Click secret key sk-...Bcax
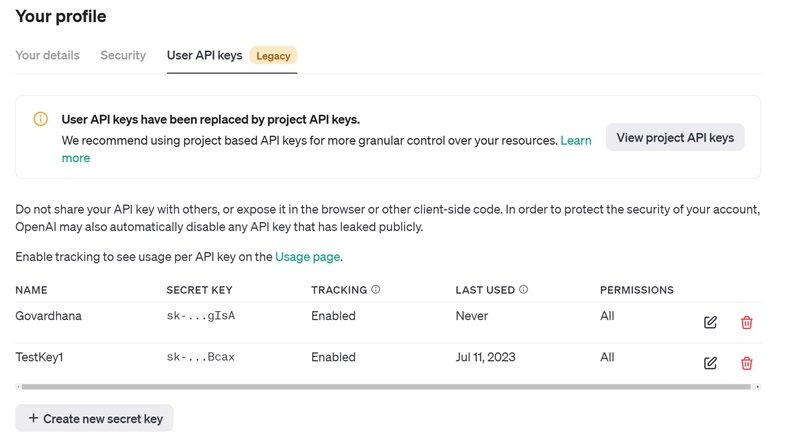 click(x=201, y=357)
